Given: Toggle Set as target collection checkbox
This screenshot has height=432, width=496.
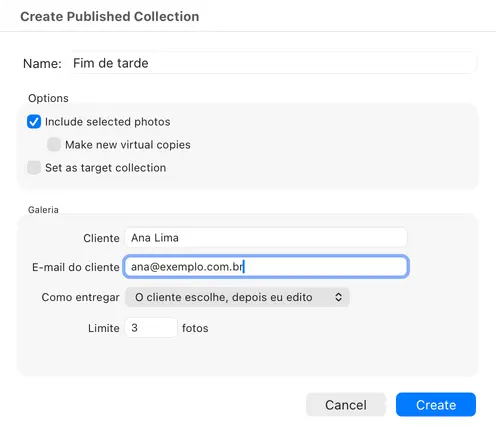Looking at the screenshot, I should [x=34, y=168].
